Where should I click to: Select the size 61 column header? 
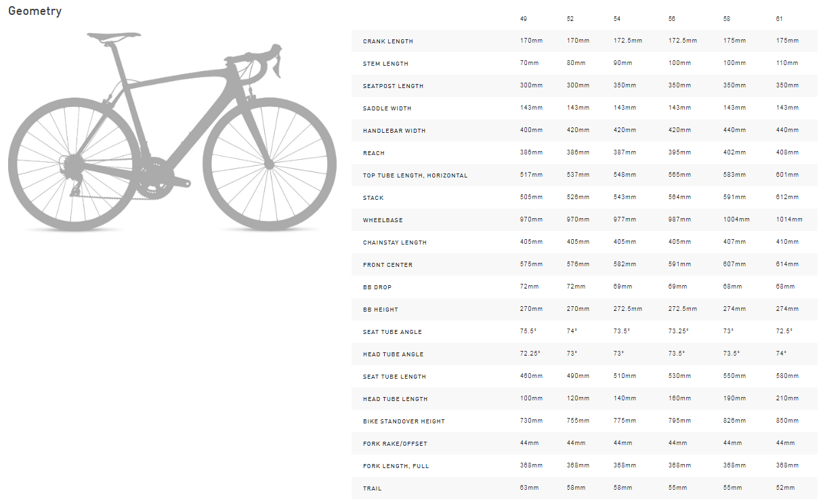[780, 19]
